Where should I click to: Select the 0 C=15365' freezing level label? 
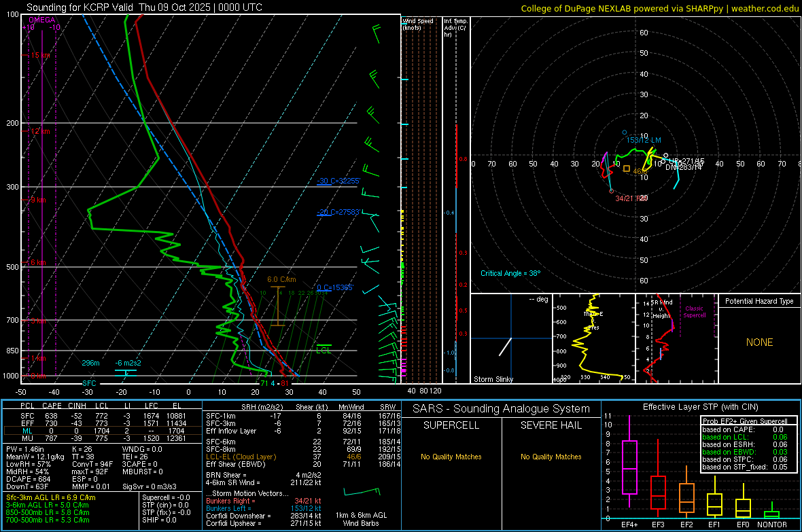[x=335, y=287]
